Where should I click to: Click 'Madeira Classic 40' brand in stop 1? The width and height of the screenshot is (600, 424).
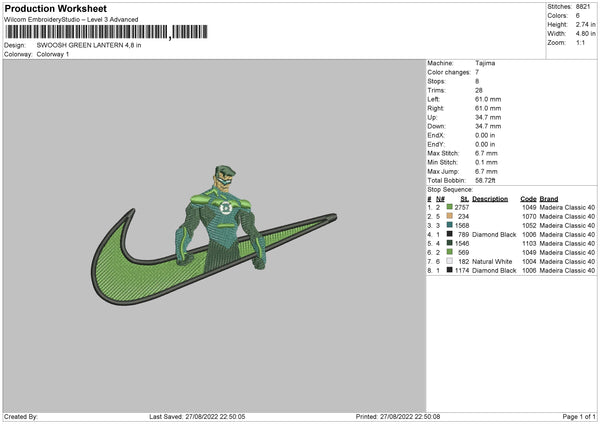(567, 207)
